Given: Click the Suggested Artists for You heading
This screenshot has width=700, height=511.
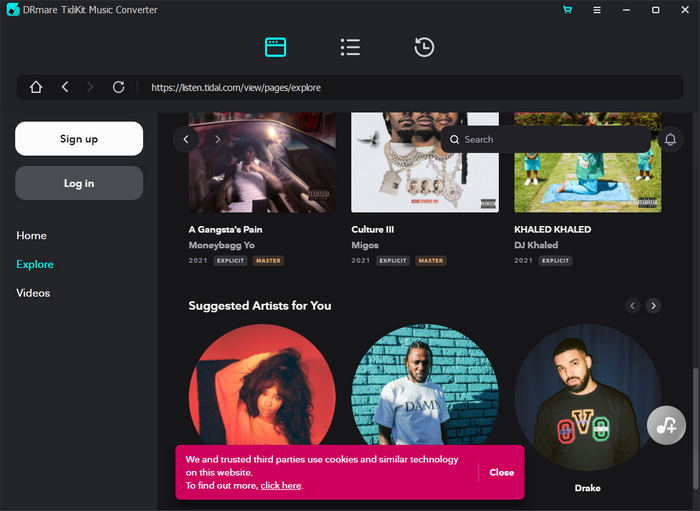Looking at the screenshot, I should point(260,306).
